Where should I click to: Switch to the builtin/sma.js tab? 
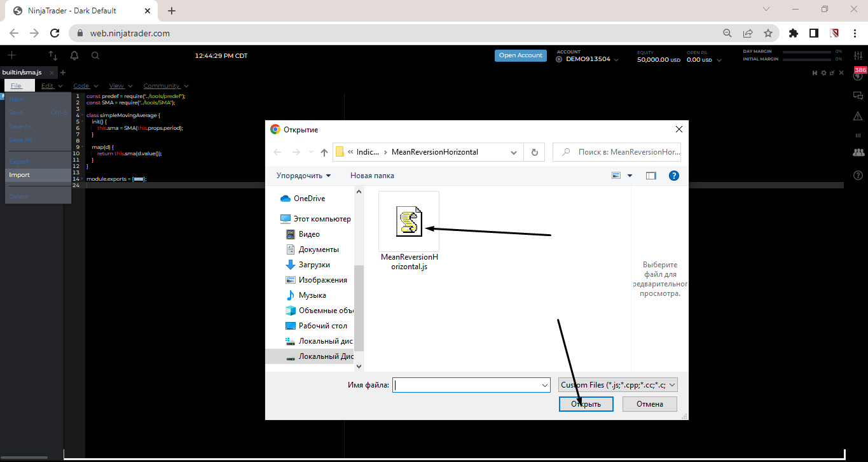[22, 73]
